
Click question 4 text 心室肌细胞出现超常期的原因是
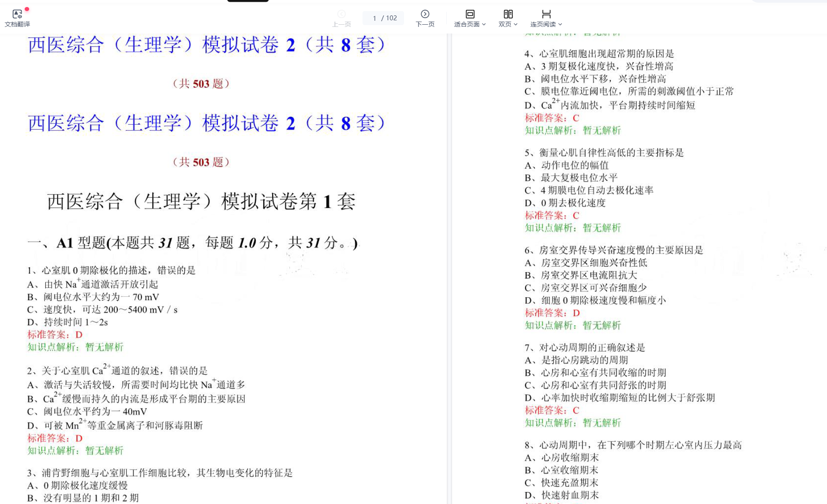599,54
